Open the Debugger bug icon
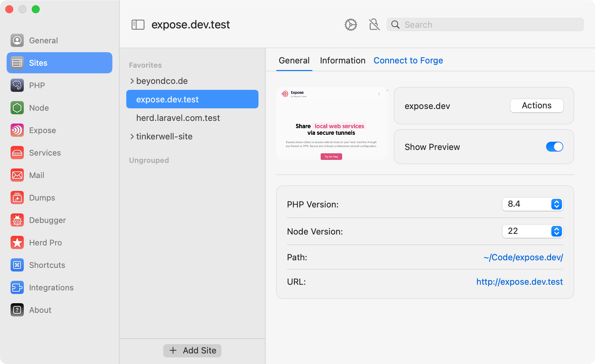This screenshot has width=595, height=364. pyautogui.click(x=17, y=220)
